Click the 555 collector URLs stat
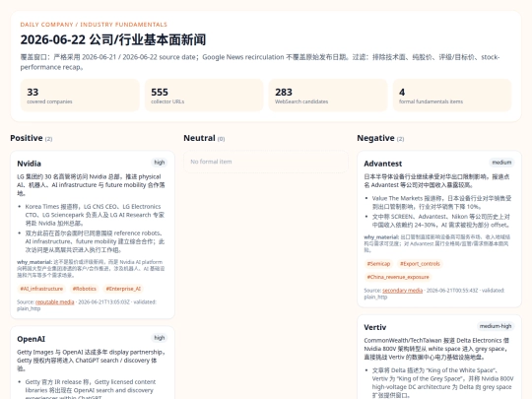Image resolution: width=532 pixels, height=399 pixels. (x=204, y=96)
